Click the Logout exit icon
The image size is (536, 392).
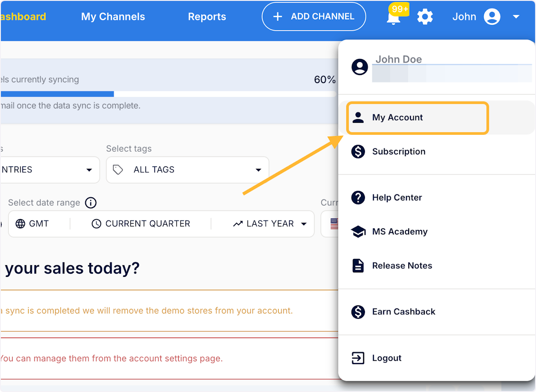[358, 358]
